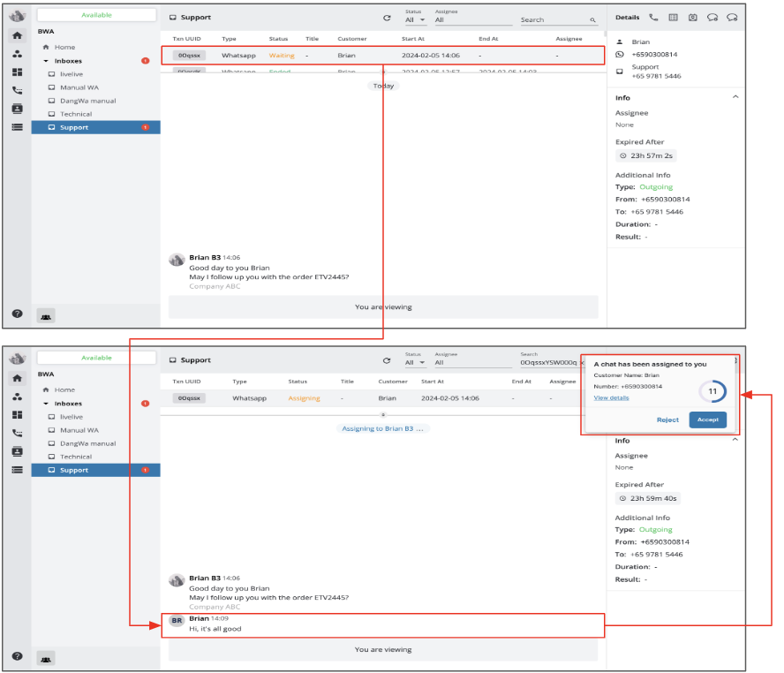Open the Available status dropdown in lower screenshot
Screen dimensions: 784x673
[96, 358]
